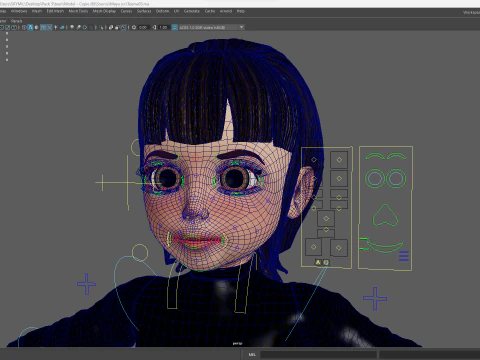
Task: Select the Wireframe shading icon
Action: click(x=24, y=27)
